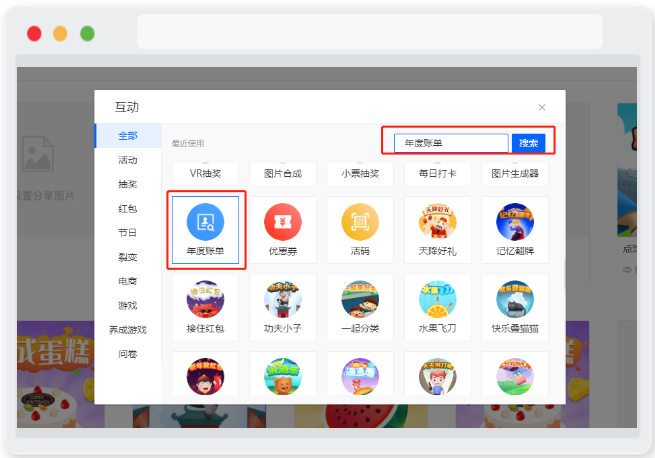This screenshot has width=655, height=458.
Task: Open the 问卷 category
Action: coord(128,354)
